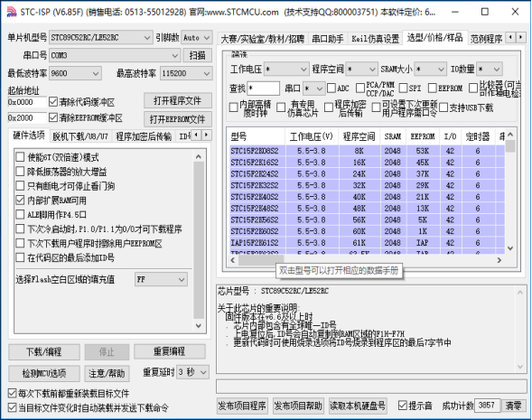The image size is (532, 420).
Task: Switch to 程序加密后传输 tab
Action: (x=144, y=136)
